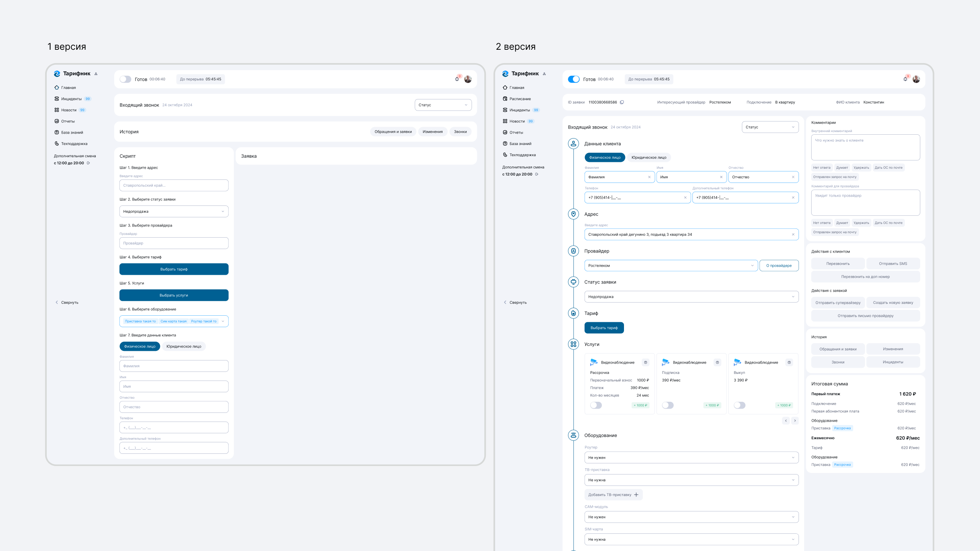Click the Внутренний комментарий text area
The image size is (980, 551).
865,147
